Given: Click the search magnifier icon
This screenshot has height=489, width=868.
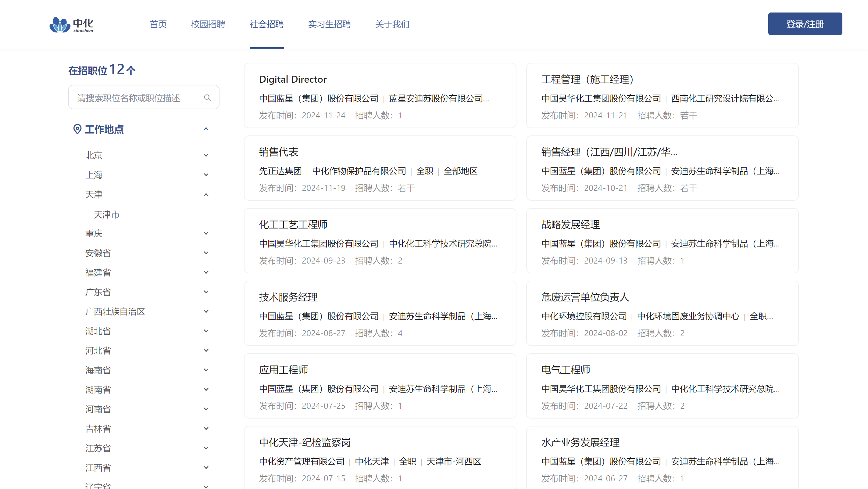Looking at the screenshot, I should [208, 98].
